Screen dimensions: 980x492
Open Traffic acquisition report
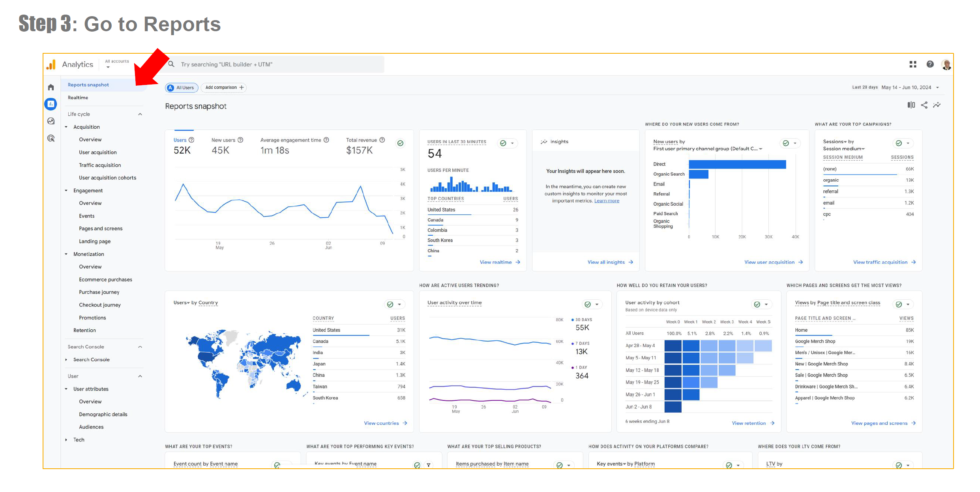[x=100, y=165]
